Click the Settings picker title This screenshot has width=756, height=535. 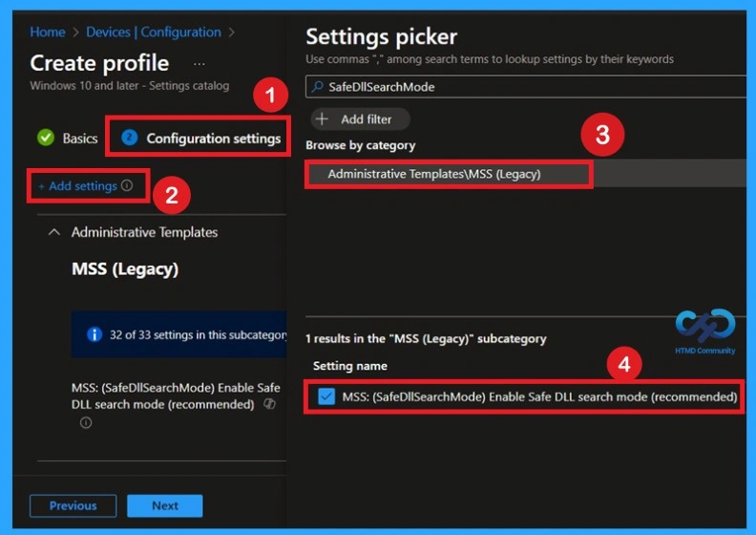[x=382, y=36]
